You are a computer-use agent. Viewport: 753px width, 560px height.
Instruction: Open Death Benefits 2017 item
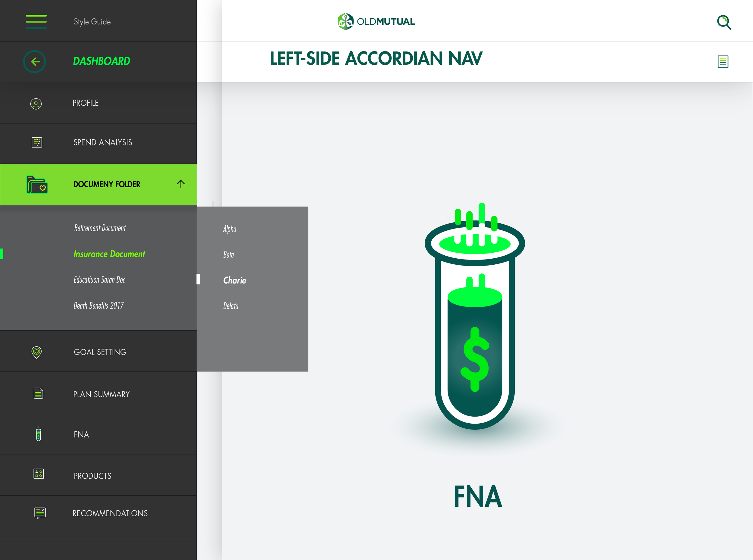[99, 305]
